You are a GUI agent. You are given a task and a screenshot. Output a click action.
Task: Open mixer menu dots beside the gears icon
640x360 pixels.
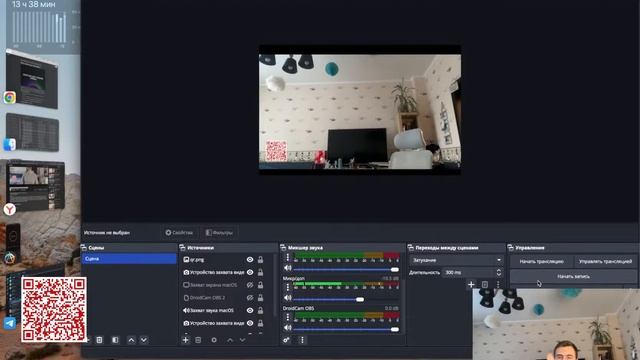pos(302,340)
